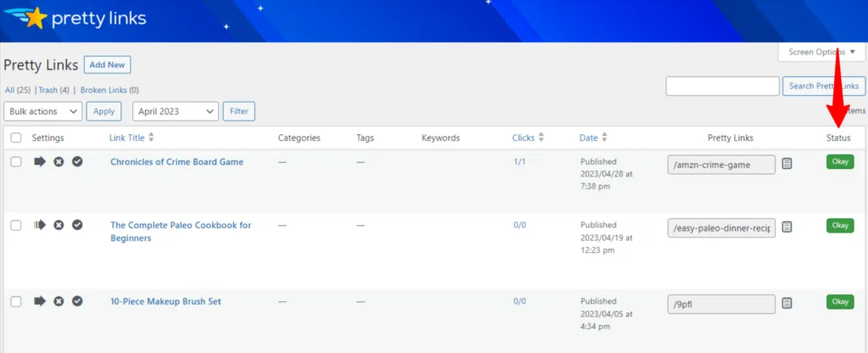The width and height of the screenshot is (868, 353).
Task: Open the Trash (4) view
Action: 53,90
